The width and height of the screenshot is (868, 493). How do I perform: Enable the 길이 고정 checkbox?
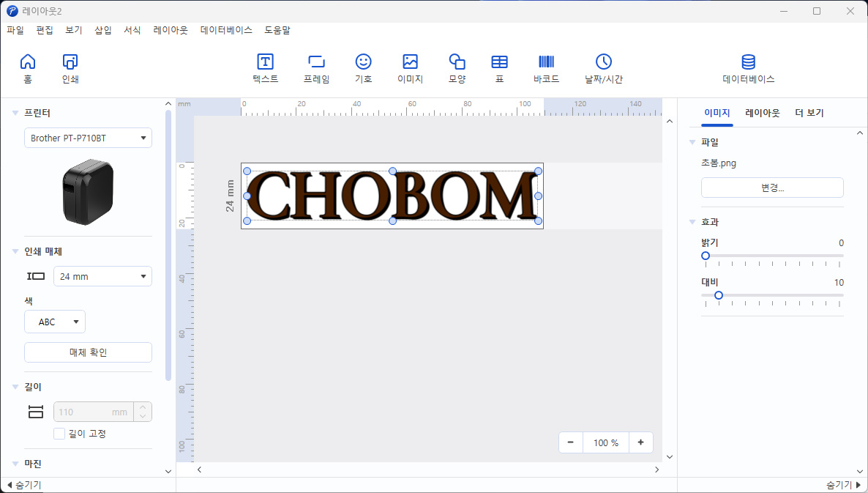pyautogui.click(x=59, y=434)
